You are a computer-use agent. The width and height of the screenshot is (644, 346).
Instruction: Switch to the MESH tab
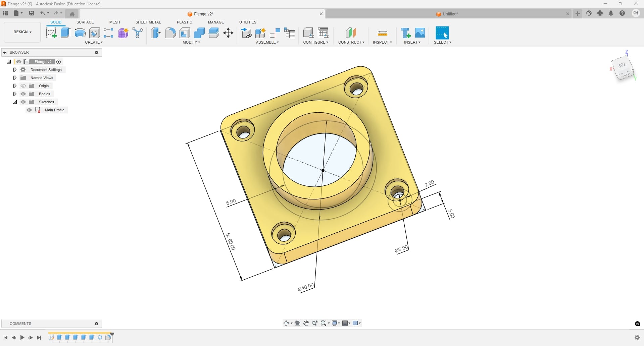pyautogui.click(x=115, y=22)
